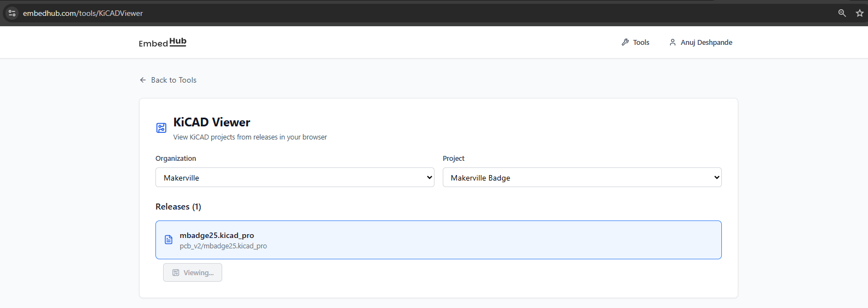Open the Organization dropdown showing Makerville
The width and height of the screenshot is (868, 308).
click(x=294, y=178)
